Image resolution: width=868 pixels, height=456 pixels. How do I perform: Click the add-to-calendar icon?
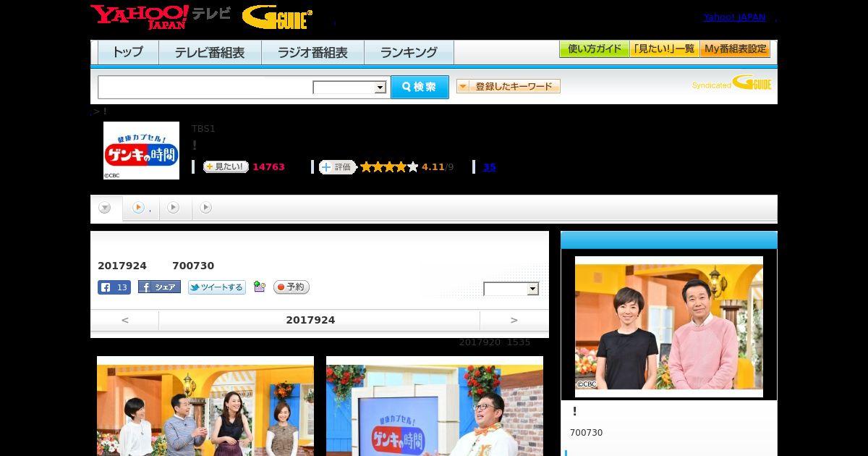point(260,287)
